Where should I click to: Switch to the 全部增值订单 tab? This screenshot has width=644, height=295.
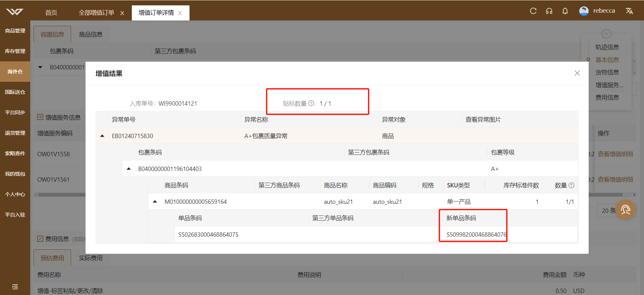click(x=96, y=13)
